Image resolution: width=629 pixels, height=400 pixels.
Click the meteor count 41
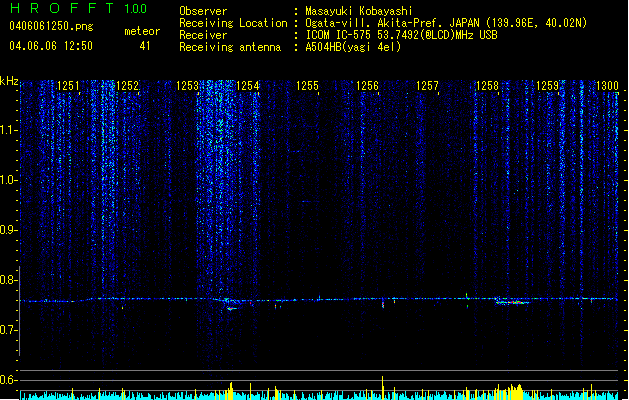[x=145, y=46]
